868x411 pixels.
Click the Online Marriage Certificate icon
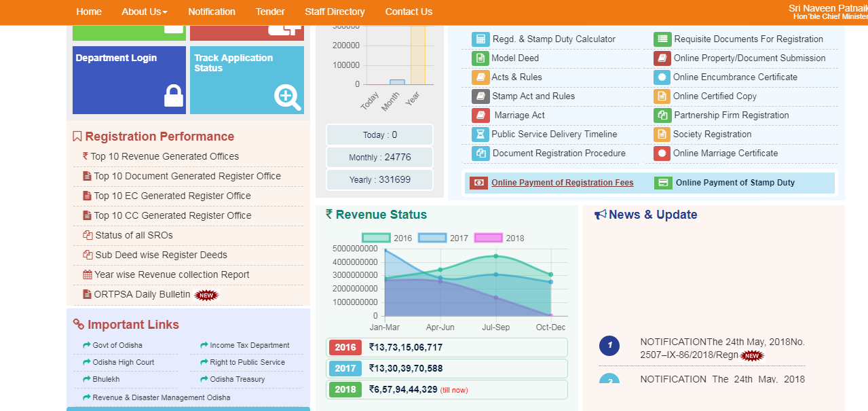(x=662, y=154)
